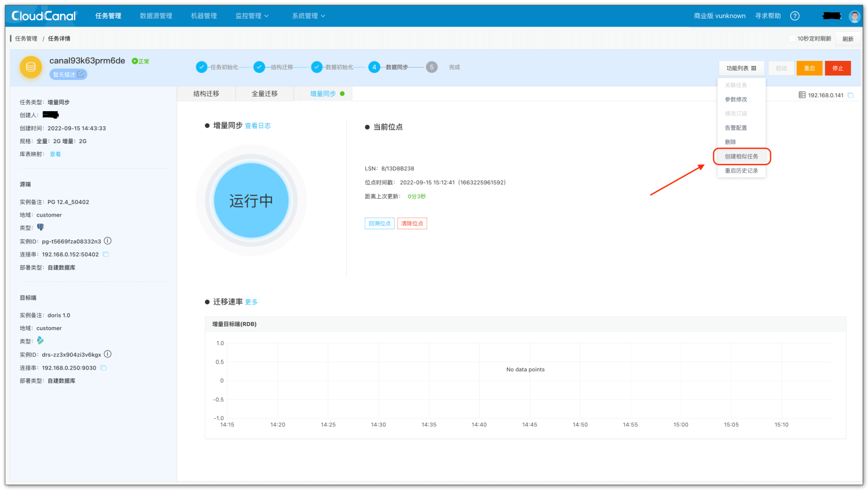The image size is (868, 490).
Task: Click the yellow database task icon
Action: coord(31,67)
